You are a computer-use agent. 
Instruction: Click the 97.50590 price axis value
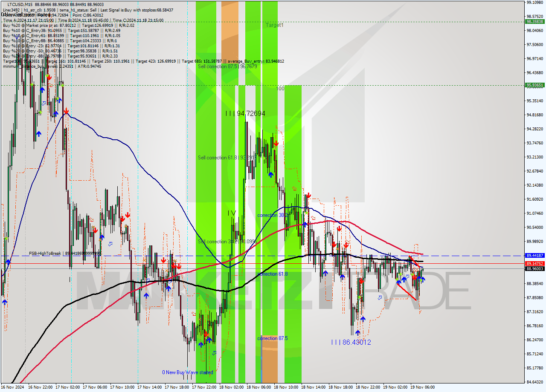[535, 44]
